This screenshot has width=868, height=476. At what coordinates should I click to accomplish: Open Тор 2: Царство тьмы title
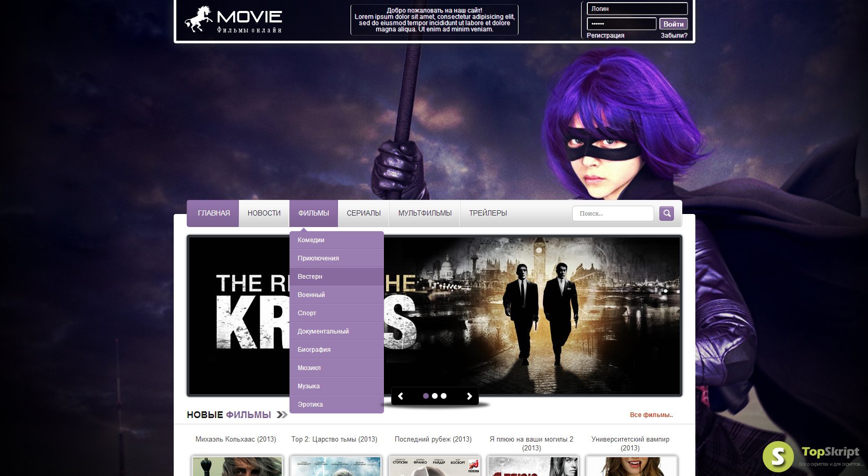[334, 439]
